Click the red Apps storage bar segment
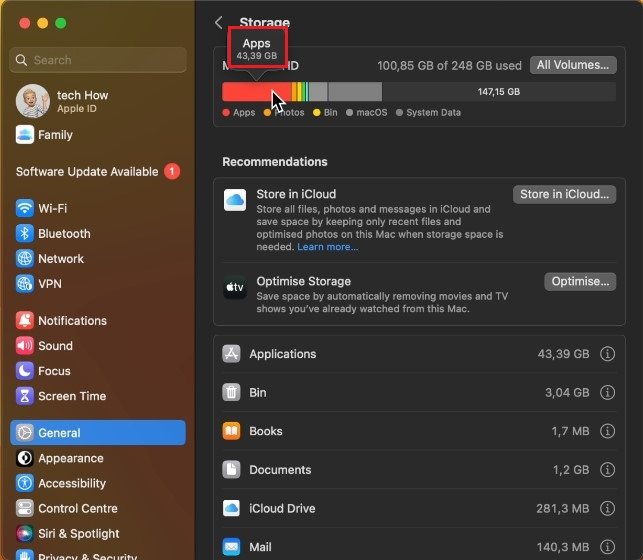 coord(246,92)
